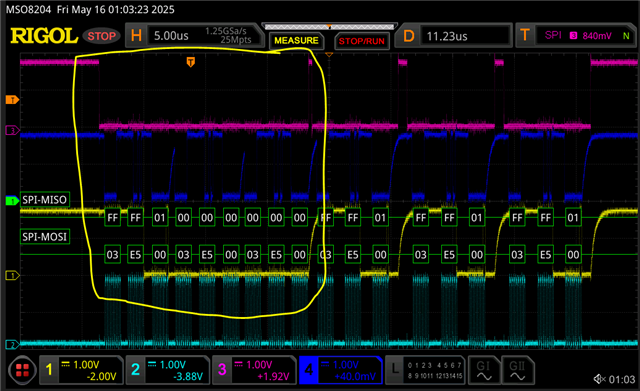Open the GII waveform generator

517,370
